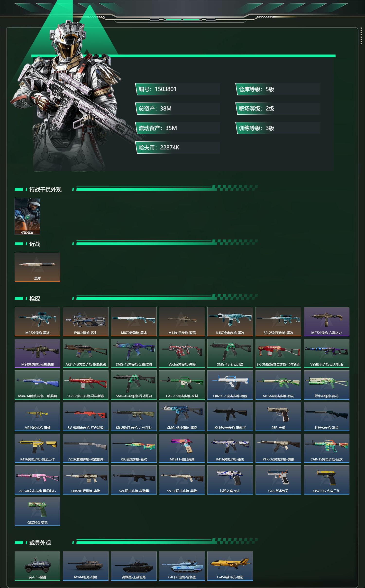Click the 总资产：38M stat
This screenshot has height=588, width=365.
tap(178, 109)
